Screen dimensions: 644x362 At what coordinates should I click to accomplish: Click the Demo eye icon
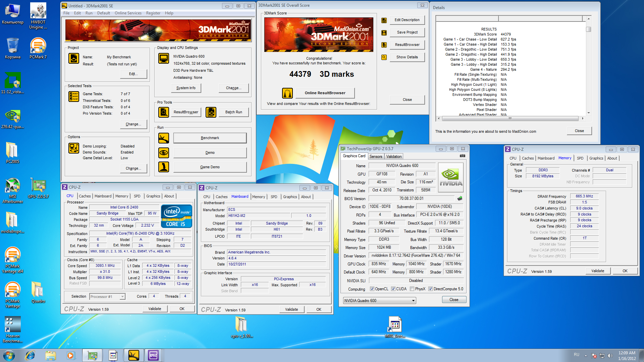[x=164, y=153]
